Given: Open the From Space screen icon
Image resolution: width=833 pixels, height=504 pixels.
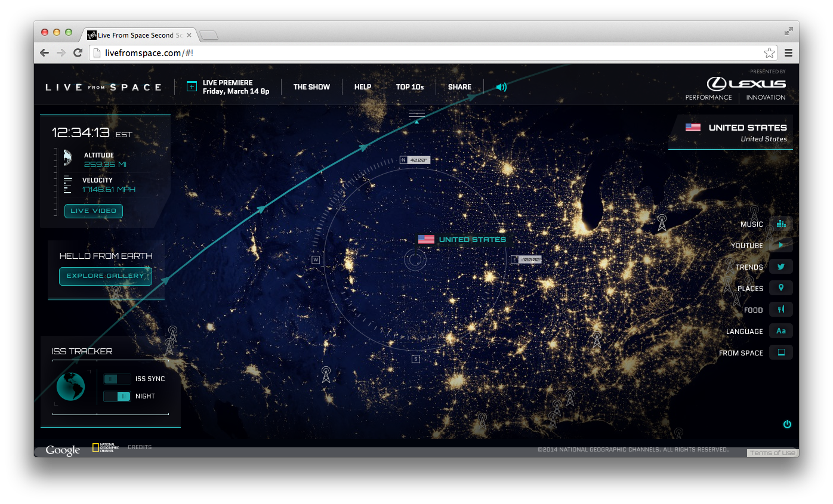Looking at the screenshot, I should click(781, 353).
